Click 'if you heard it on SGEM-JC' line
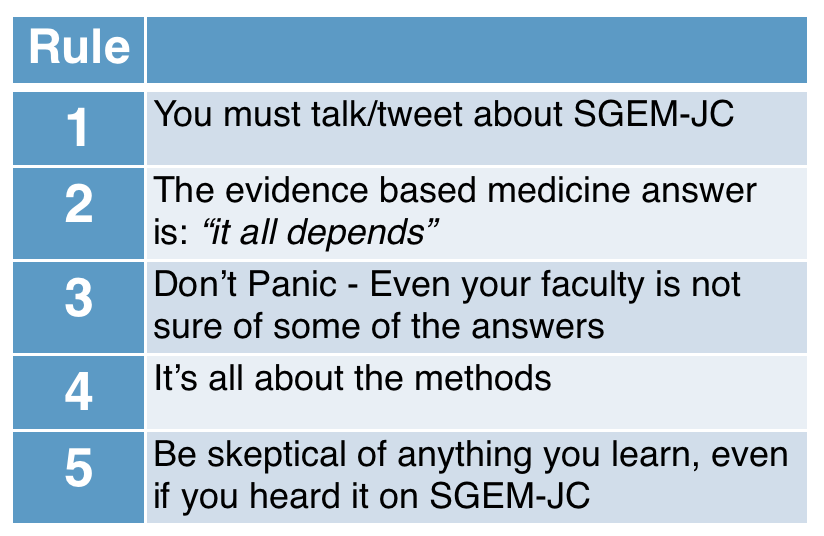Image resolution: width=824 pixels, height=536 pixels. click(x=372, y=496)
